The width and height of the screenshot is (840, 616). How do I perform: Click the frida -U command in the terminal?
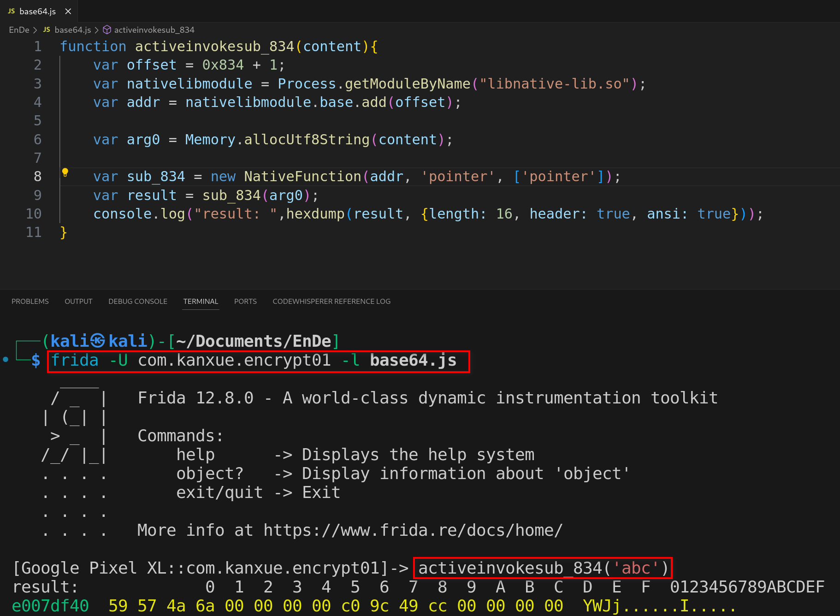click(x=254, y=360)
